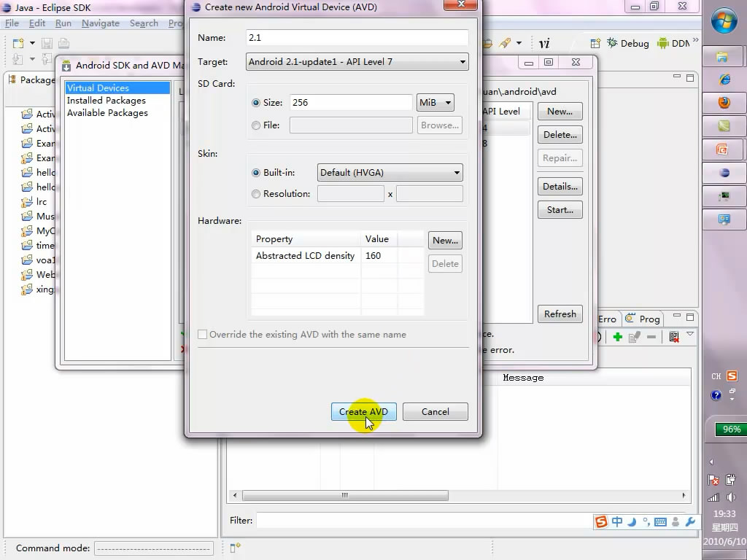Click the Open Perspective toolbar icon
747x560 pixels.
[595, 43]
